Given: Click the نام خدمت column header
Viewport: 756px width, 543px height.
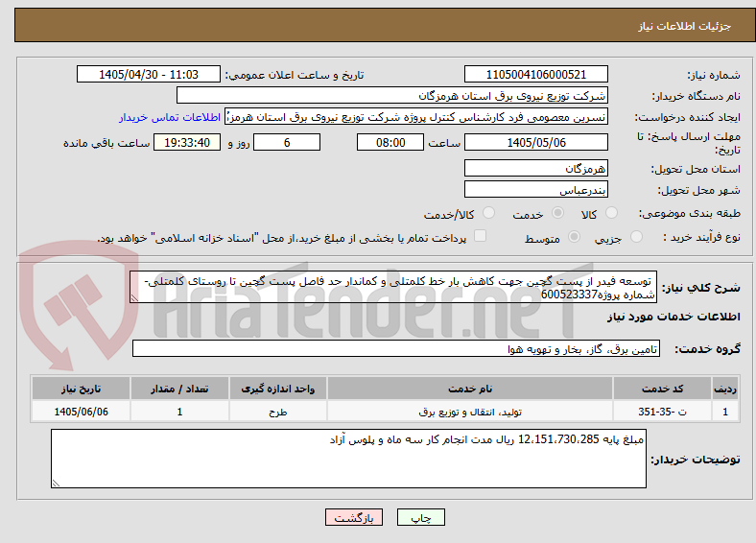Looking at the screenshot, I should (470, 389).
